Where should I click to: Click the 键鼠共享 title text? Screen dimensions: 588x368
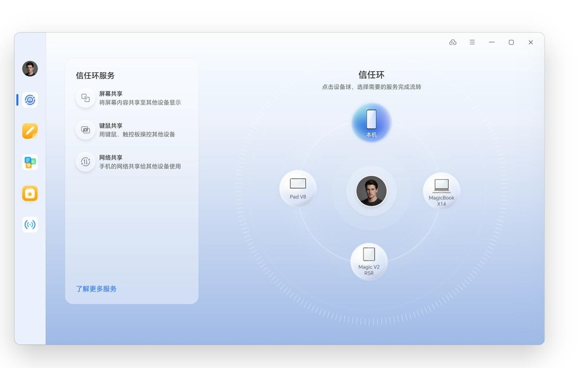[111, 126]
